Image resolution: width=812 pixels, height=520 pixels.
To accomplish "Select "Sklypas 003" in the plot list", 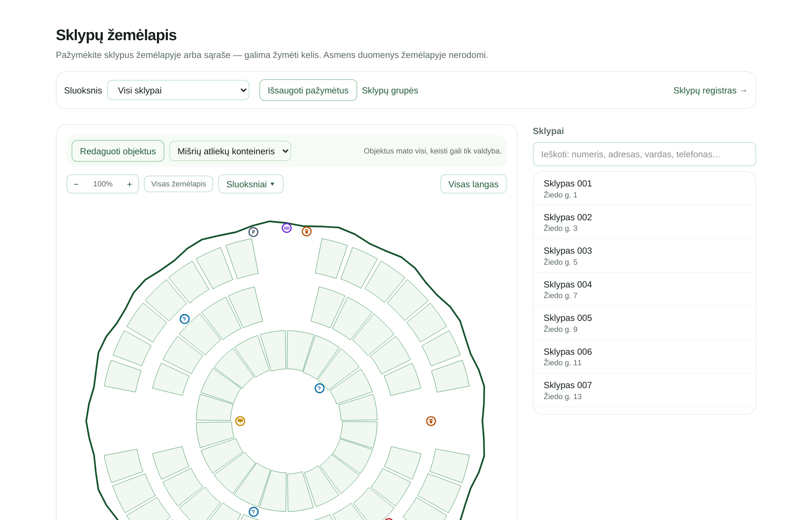I will (645, 256).
